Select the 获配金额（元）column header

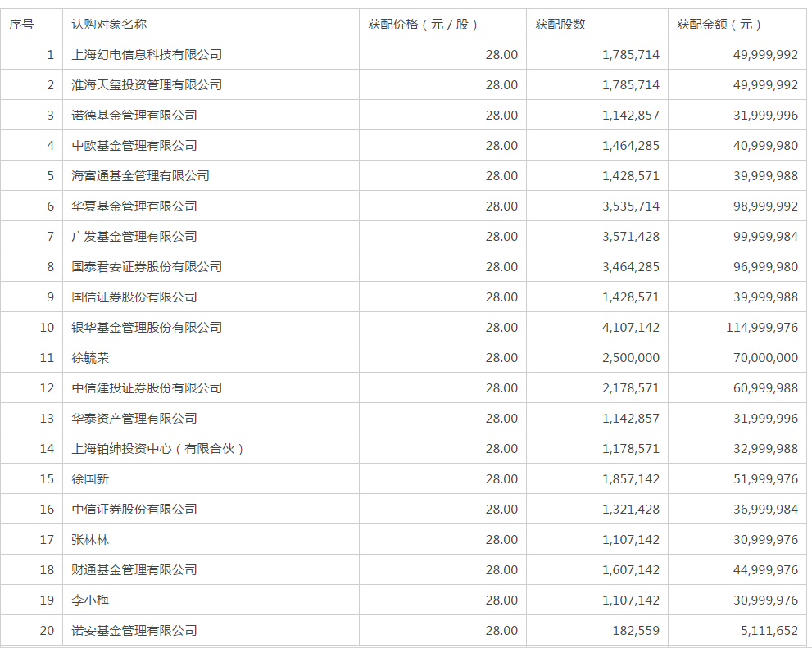tap(719, 25)
